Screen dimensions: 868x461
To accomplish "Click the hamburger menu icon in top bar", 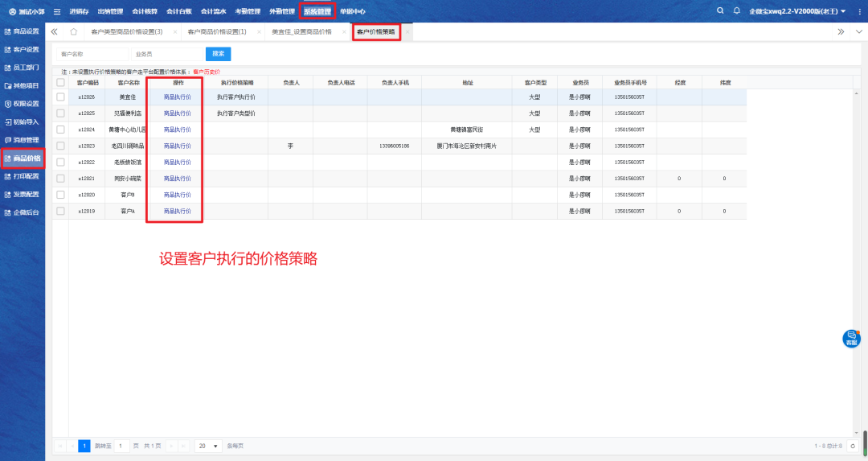I will (x=57, y=11).
